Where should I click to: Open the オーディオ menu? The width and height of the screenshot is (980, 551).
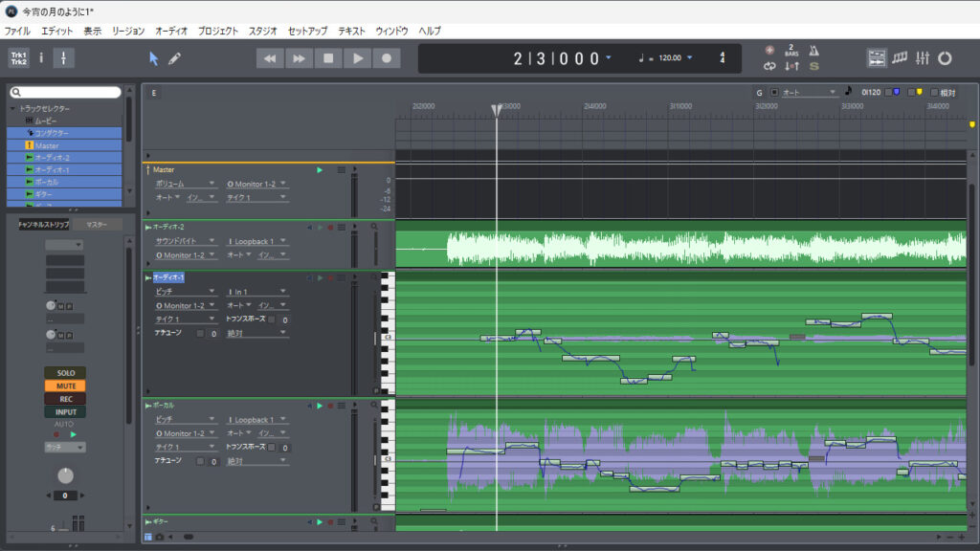(171, 31)
